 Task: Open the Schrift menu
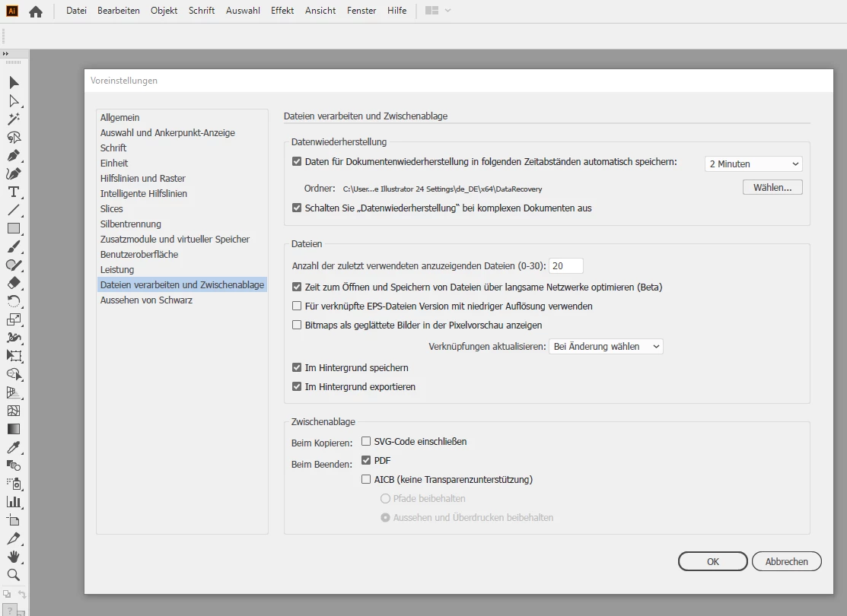[202, 11]
